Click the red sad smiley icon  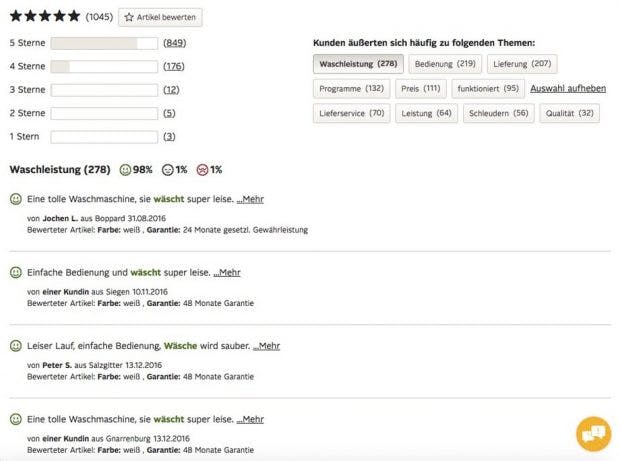tap(202, 170)
